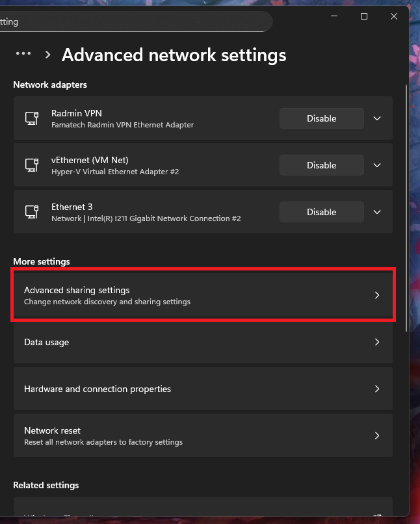Viewport: 420px width, 524px height.
Task: Disable the vEthernet (VM Net) adapter
Action: pyautogui.click(x=321, y=165)
